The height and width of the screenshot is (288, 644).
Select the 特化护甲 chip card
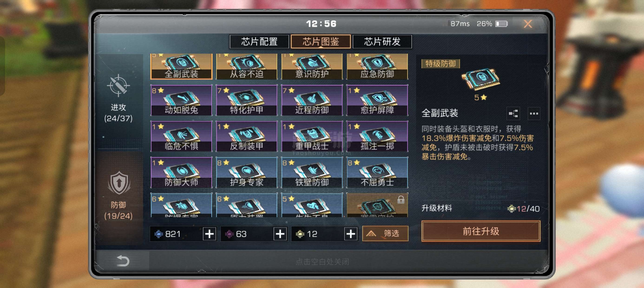(246, 100)
